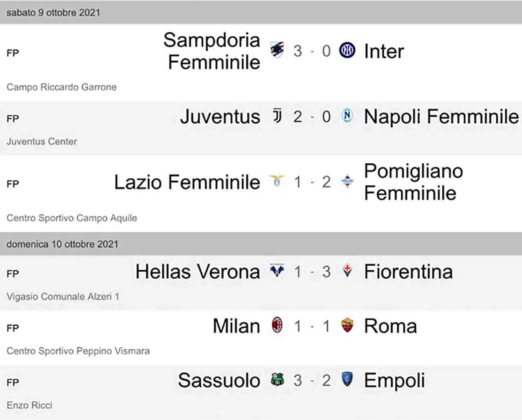Click the Pomigliano Femminile crest icon
522x420 pixels.
[x=347, y=181]
